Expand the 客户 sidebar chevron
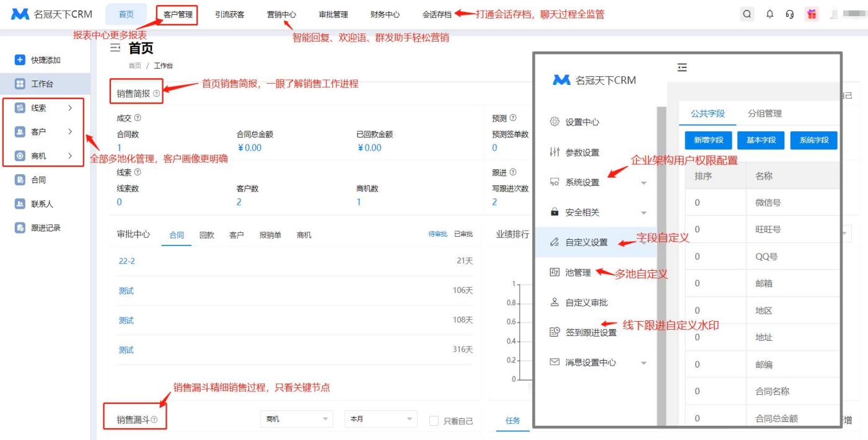Viewport: 868px width, 440px height. 70,132
